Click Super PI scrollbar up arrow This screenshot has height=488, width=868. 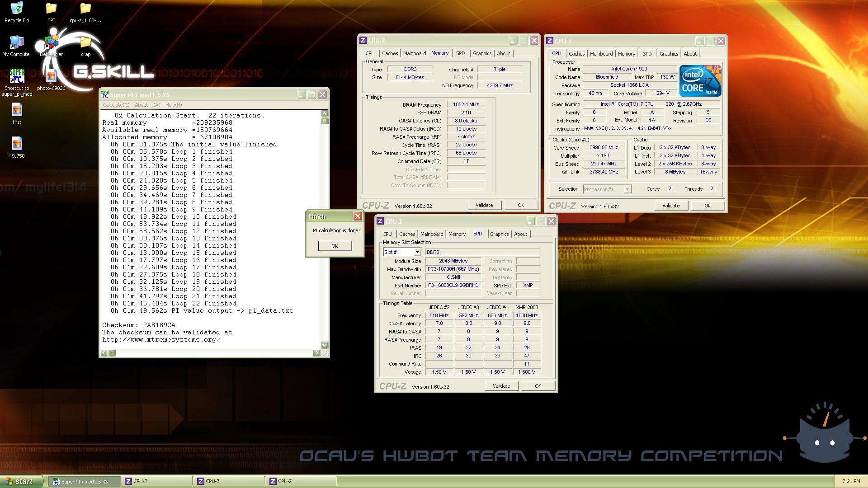click(324, 113)
